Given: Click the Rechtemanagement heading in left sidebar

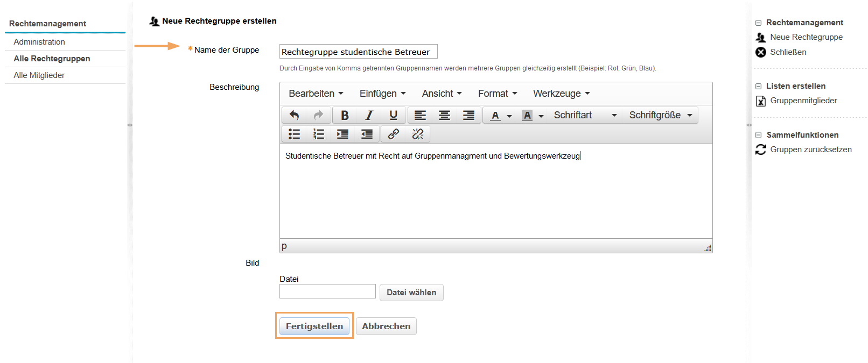Looking at the screenshot, I should [x=47, y=24].
